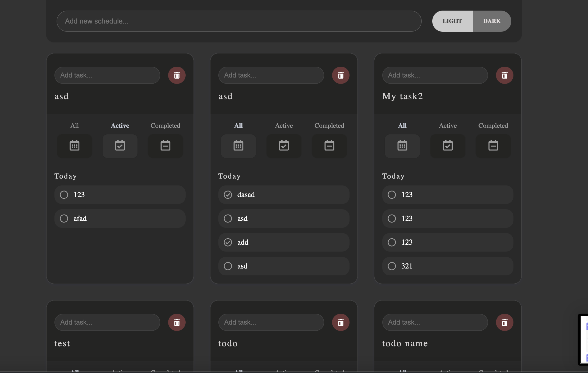Click trash icon on todo card
The width and height of the screenshot is (588, 373).
click(x=341, y=322)
